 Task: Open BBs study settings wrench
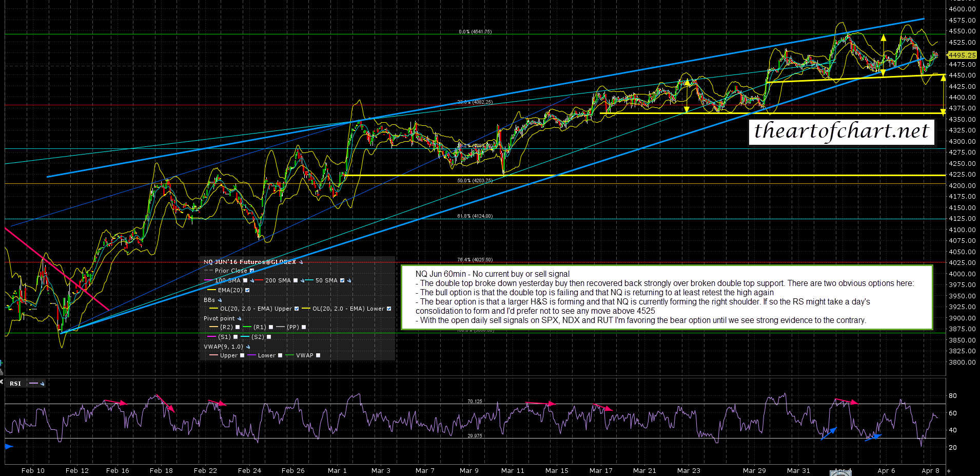(x=220, y=300)
